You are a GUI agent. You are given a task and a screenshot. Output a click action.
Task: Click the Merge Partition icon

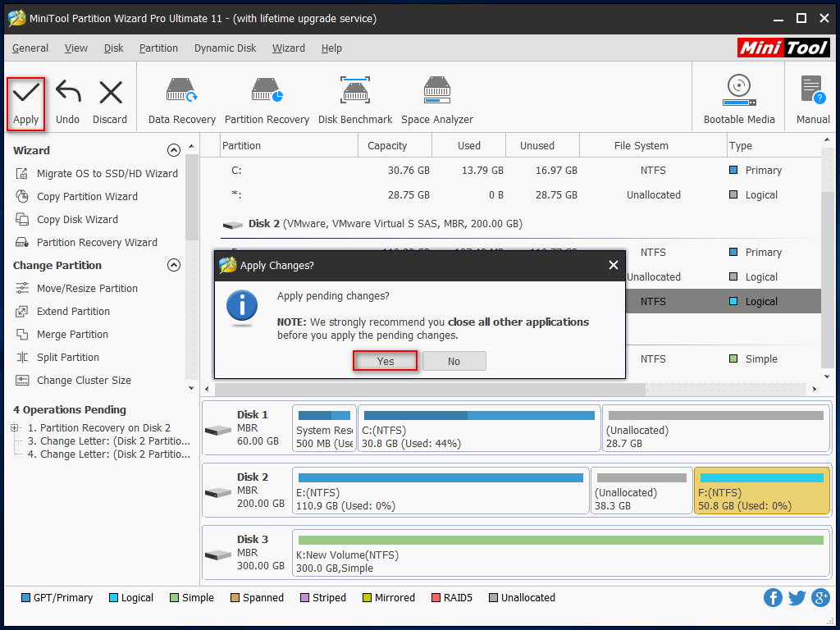point(22,335)
